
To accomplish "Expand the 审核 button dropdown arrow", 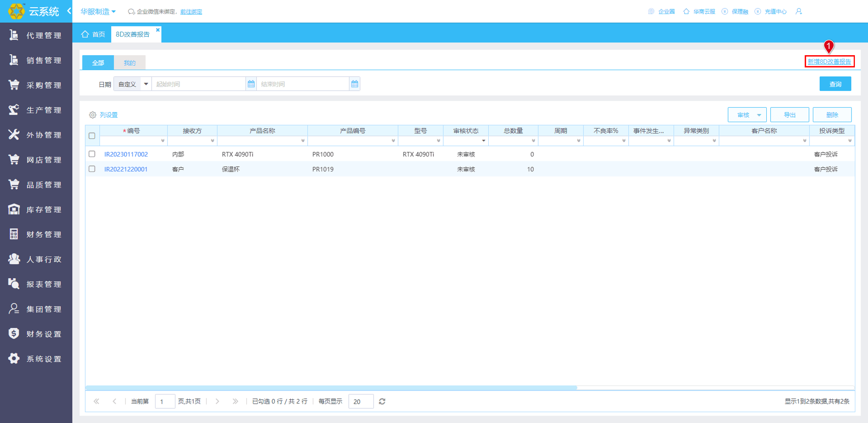I will (x=759, y=115).
